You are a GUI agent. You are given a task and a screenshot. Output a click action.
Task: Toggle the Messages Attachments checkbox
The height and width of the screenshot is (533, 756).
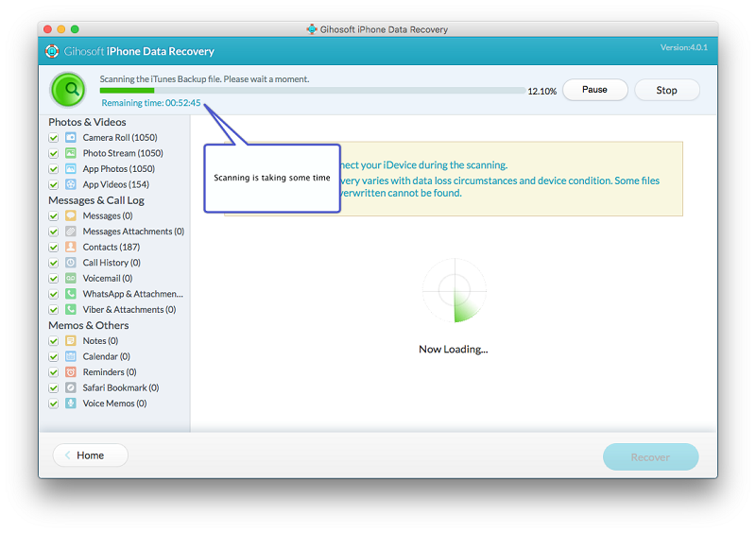coord(54,232)
